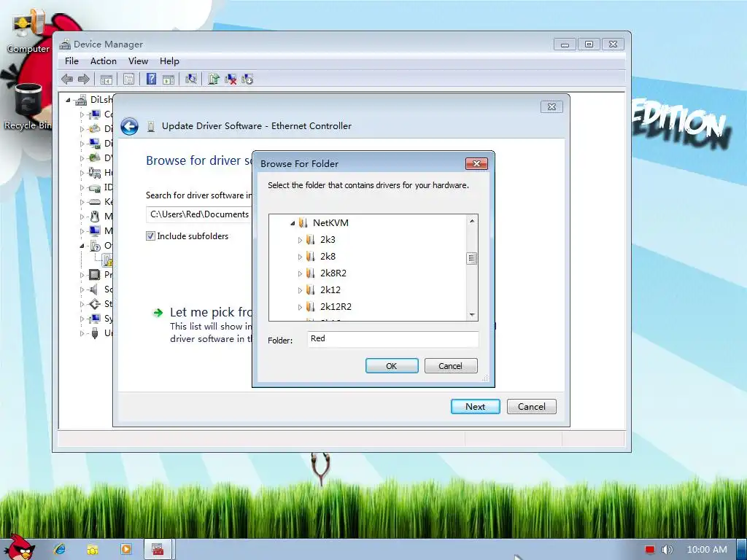
Task: Expand the Processors category arrow
Action: tap(82, 275)
